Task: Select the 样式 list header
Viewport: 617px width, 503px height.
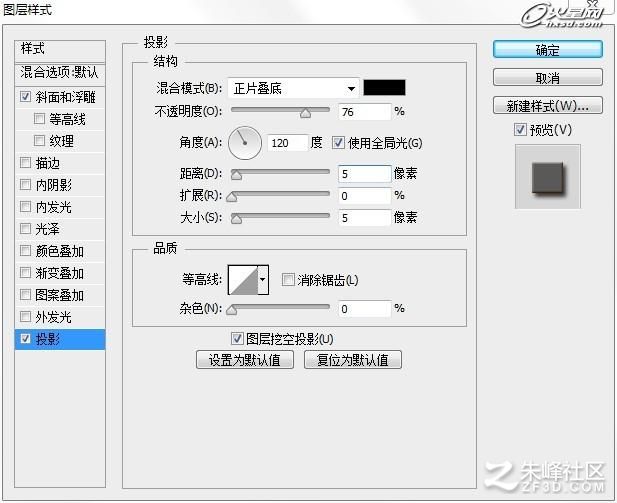Action: coord(60,50)
